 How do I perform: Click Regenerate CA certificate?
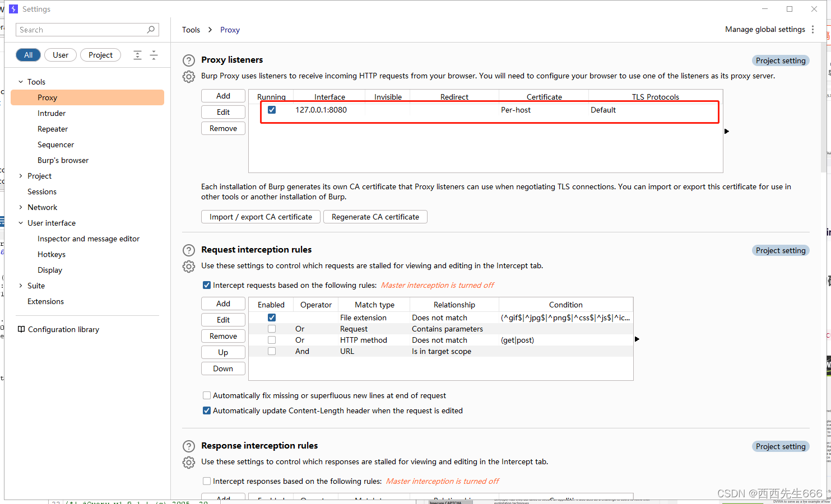pyautogui.click(x=375, y=217)
